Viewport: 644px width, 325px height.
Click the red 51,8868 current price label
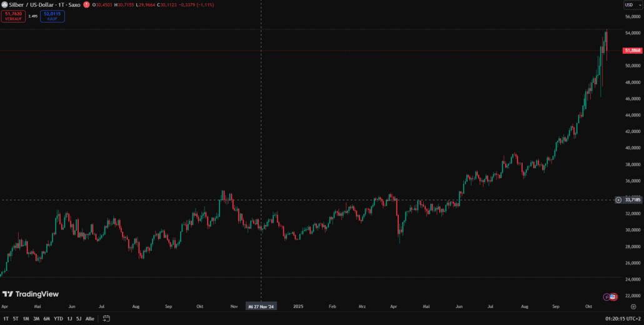point(632,51)
